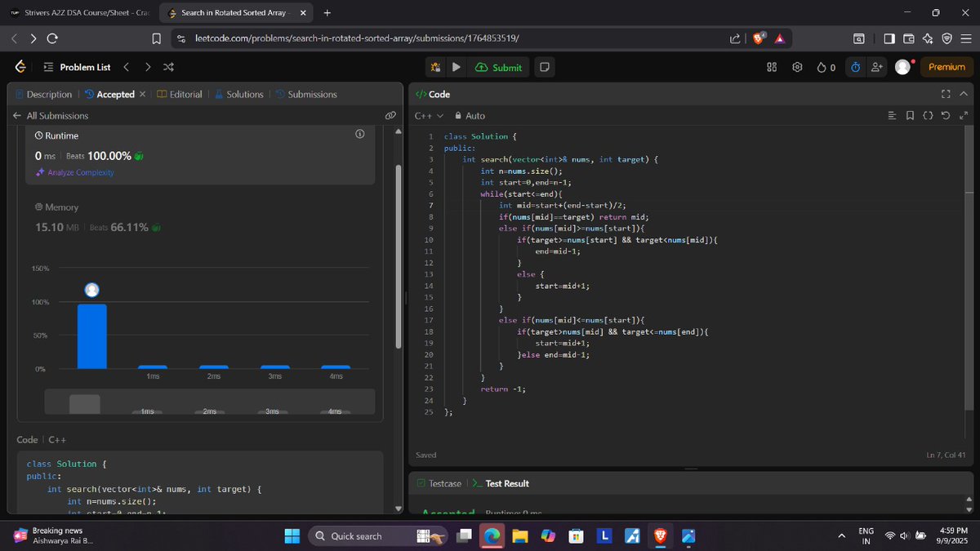The image size is (980, 551).
Task: Click the Runtime info icon
Action: [359, 134]
